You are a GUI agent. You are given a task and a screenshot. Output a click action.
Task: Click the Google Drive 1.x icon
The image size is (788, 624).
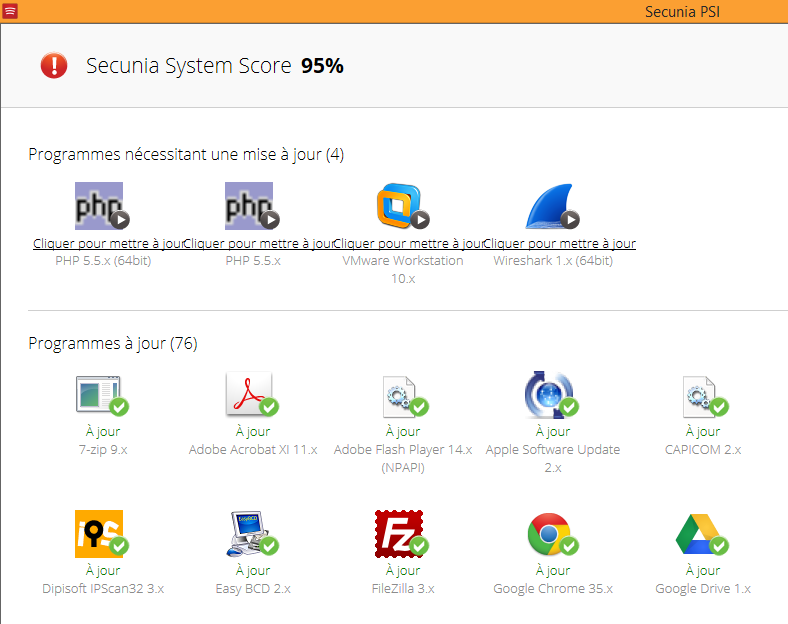point(701,534)
